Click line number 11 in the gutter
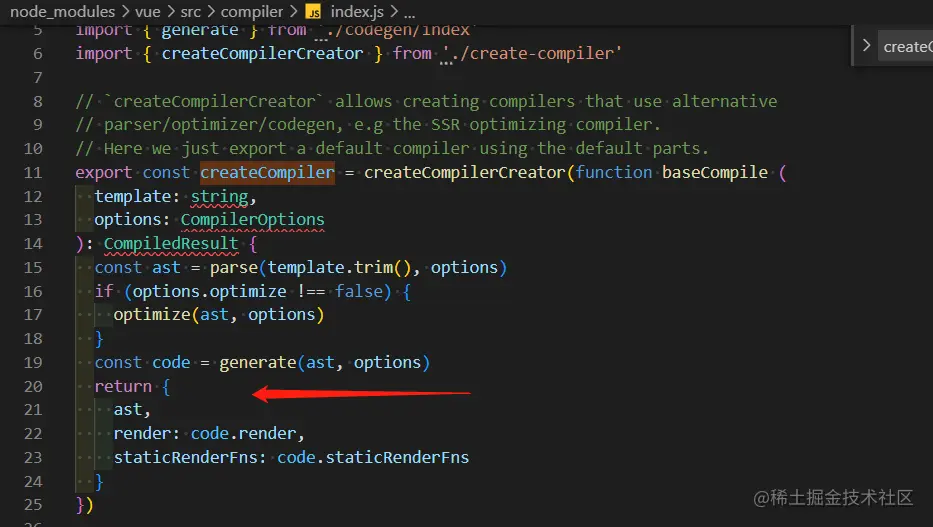The height and width of the screenshot is (527, 933). click(33, 172)
